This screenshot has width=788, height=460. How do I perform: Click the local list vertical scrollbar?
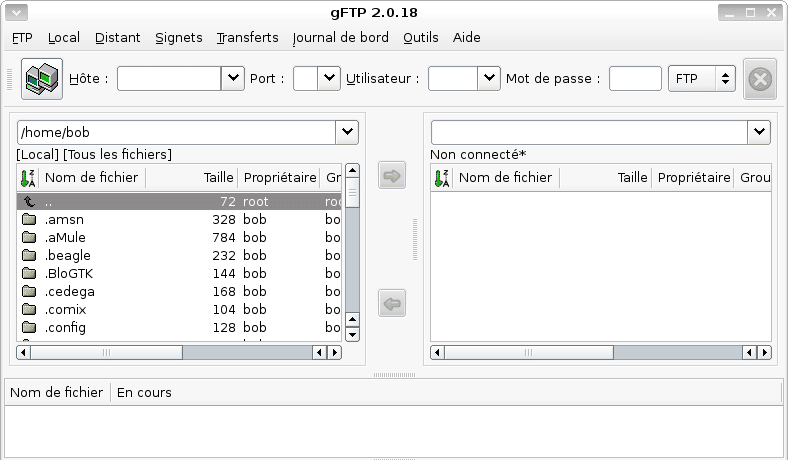(351, 260)
